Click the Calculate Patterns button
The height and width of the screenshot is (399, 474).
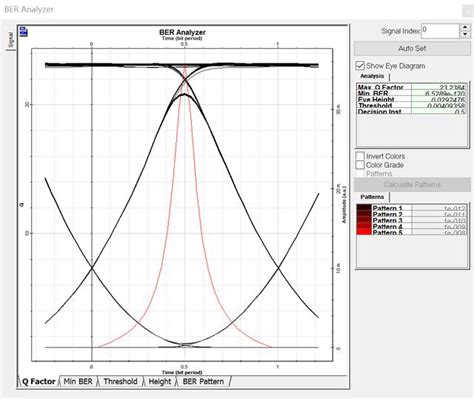(x=412, y=184)
